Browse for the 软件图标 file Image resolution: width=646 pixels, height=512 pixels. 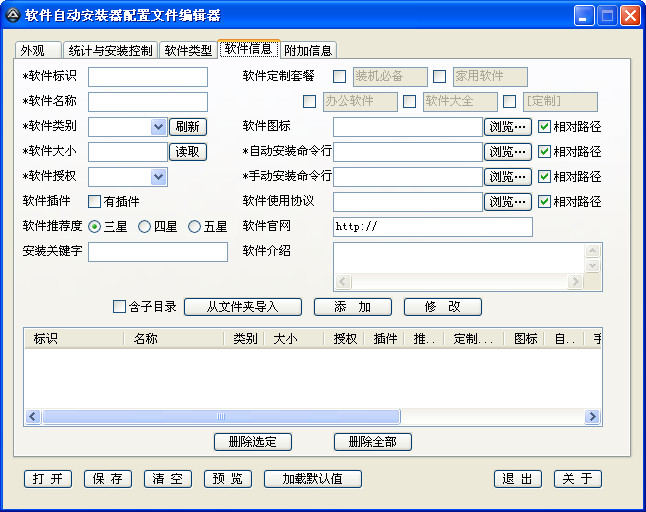tap(508, 127)
